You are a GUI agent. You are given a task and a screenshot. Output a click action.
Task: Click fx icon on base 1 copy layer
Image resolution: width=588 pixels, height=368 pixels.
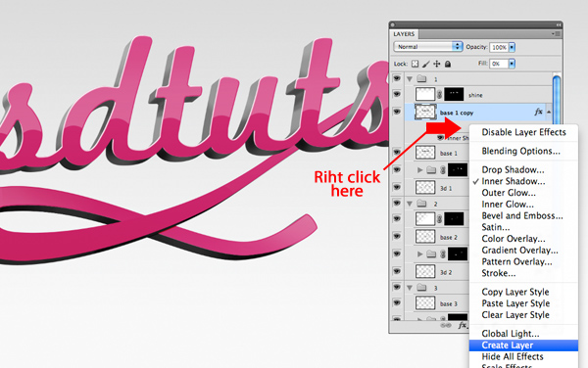[538, 112]
